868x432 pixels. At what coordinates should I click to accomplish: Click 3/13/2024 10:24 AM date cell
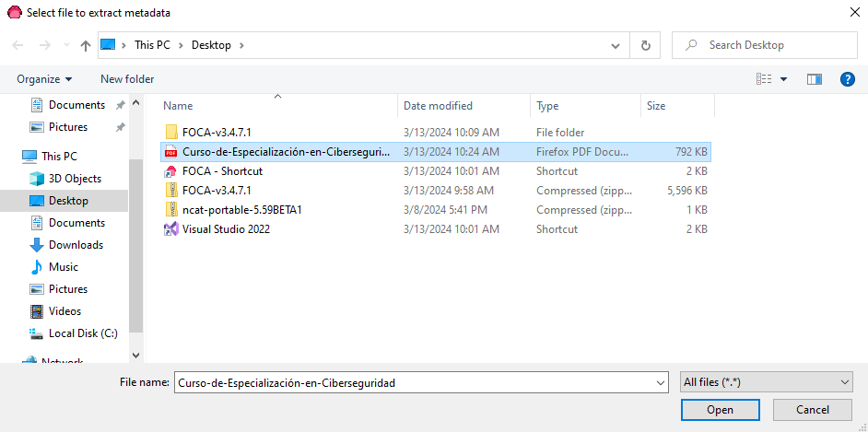pyautogui.click(x=452, y=152)
